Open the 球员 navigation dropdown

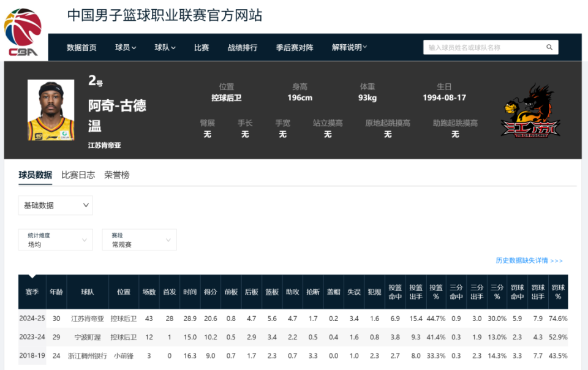(124, 47)
